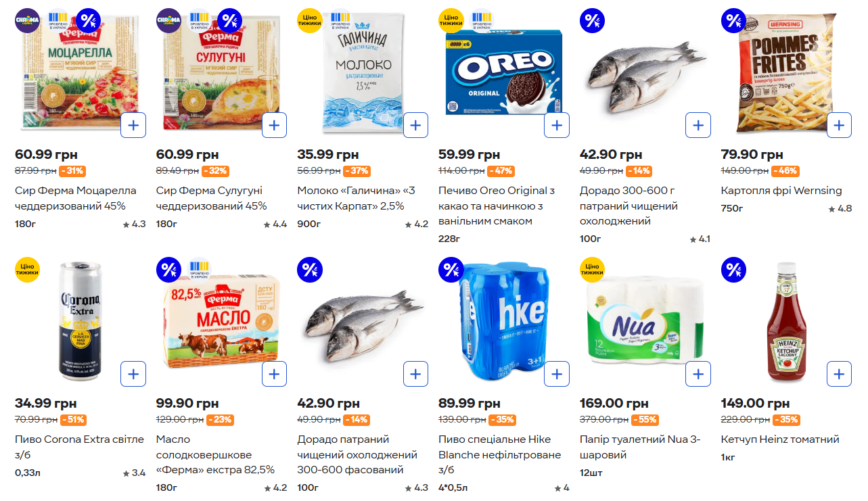Click the discount badge on Heinz ketchup
868x501 pixels.
(x=734, y=270)
